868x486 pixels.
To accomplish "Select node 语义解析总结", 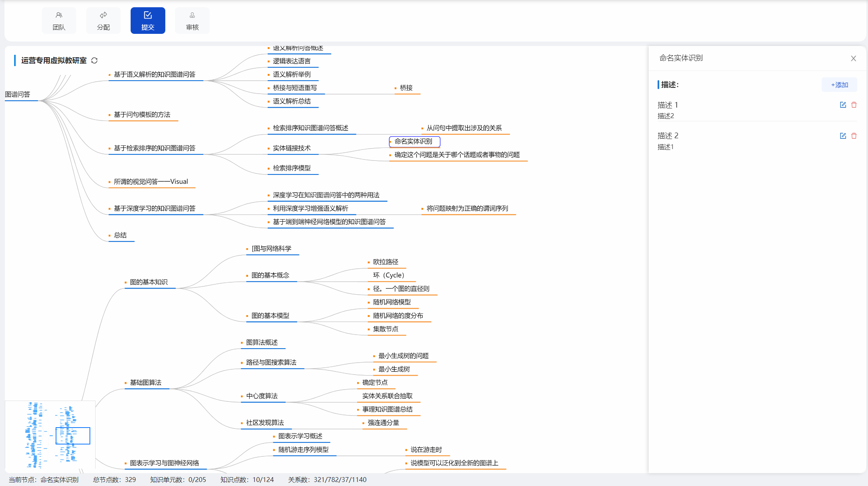I will [291, 101].
